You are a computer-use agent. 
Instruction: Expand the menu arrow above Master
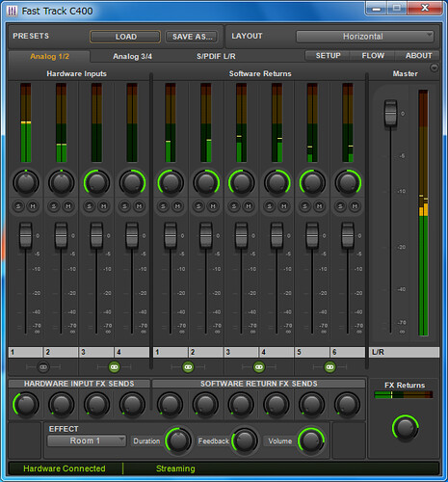(434, 67)
